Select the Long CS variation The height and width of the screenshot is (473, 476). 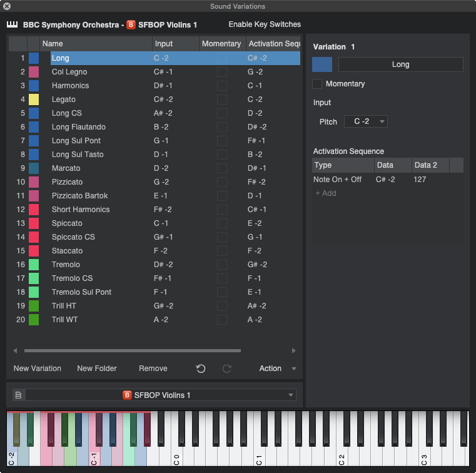pos(66,113)
